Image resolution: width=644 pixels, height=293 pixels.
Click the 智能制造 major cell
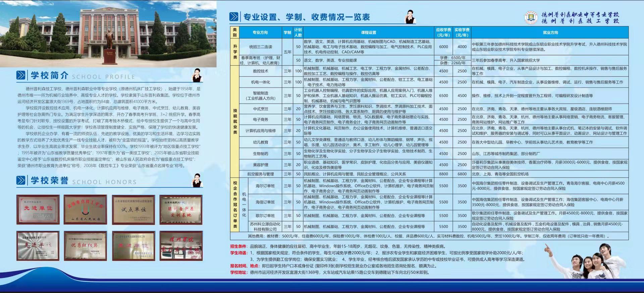pyautogui.click(x=261, y=96)
